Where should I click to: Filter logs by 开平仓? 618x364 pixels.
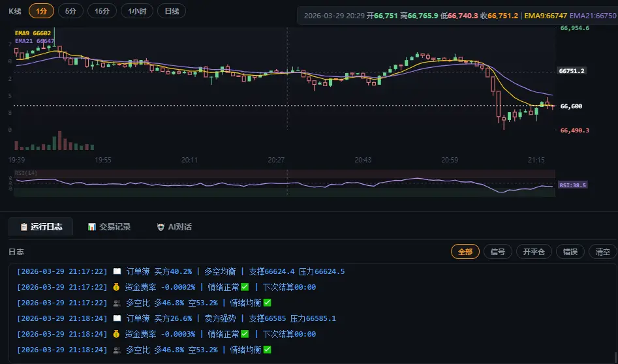coord(534,252)
